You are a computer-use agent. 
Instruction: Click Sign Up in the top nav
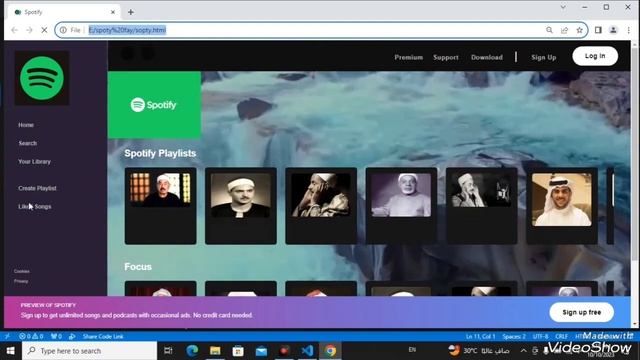(544, 58)
